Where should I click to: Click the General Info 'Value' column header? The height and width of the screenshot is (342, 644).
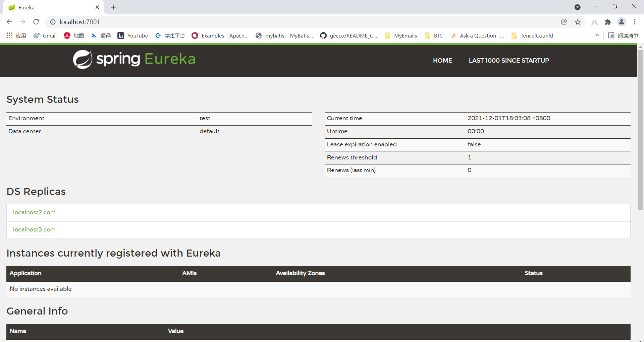pos(176,331)
